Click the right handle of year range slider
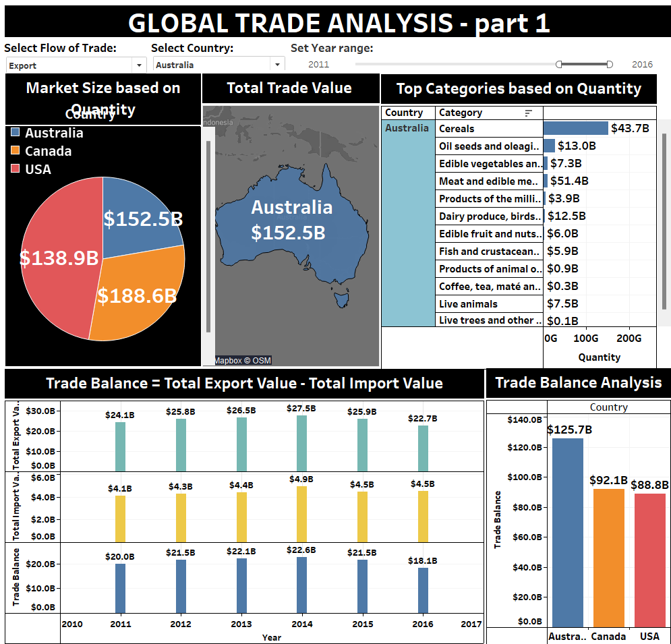Viewport: 671px width, 644px height. point(610,65)
